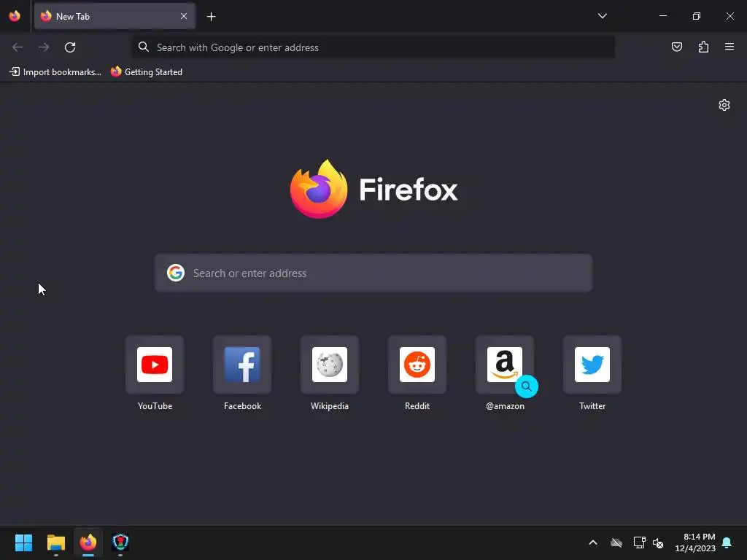Click Import bookmarks in the bookmarks toolbar
This screenshot has width=747, height=560.
pyautogui.click(x=55, y=72)
